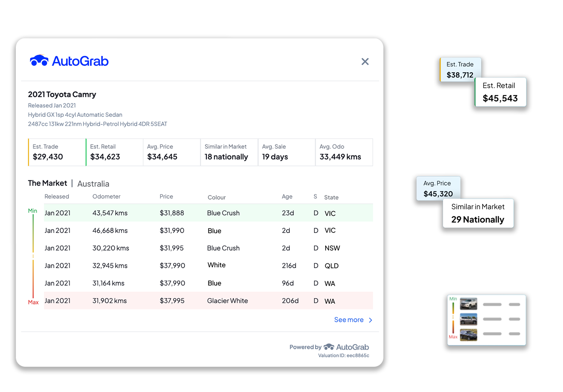Switch to the Australia market view

click(x=93, y=184)
